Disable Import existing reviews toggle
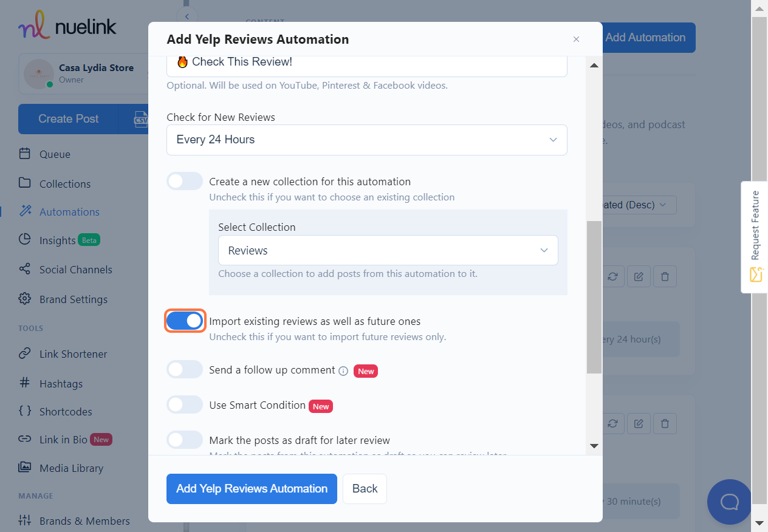The image size is (768, 532). coord(185,321)
